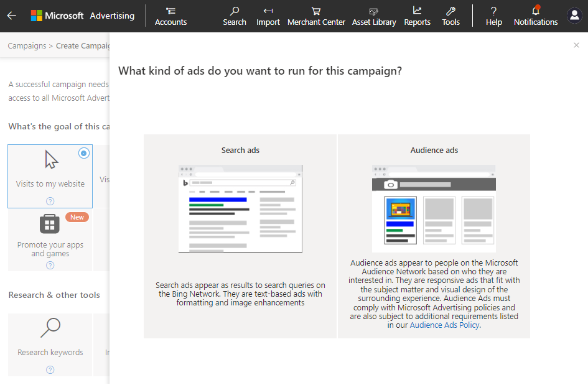Select the Visits to my website radio button
This screenshot has height=385, width=588.
[x=84, y=153]
